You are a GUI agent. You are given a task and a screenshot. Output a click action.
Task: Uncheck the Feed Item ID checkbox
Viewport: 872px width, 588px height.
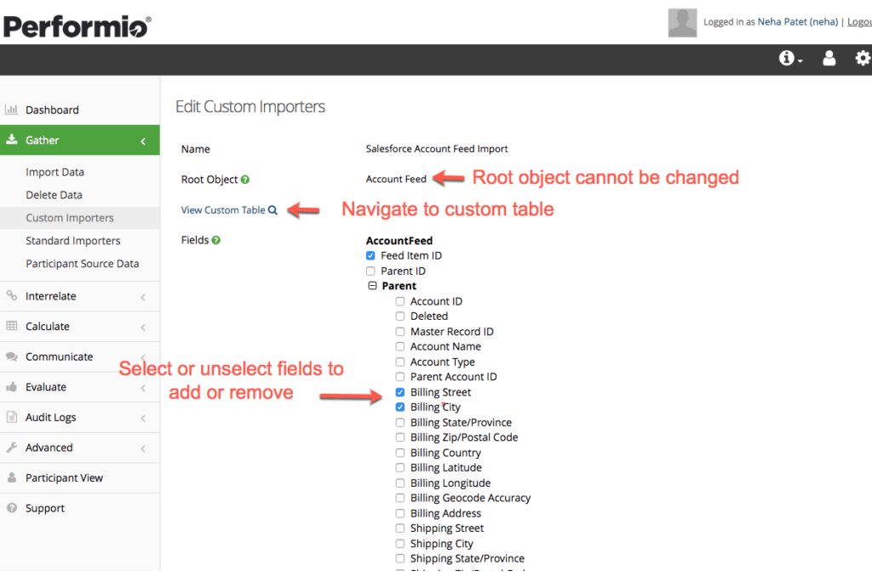click(x=370, y=255)
